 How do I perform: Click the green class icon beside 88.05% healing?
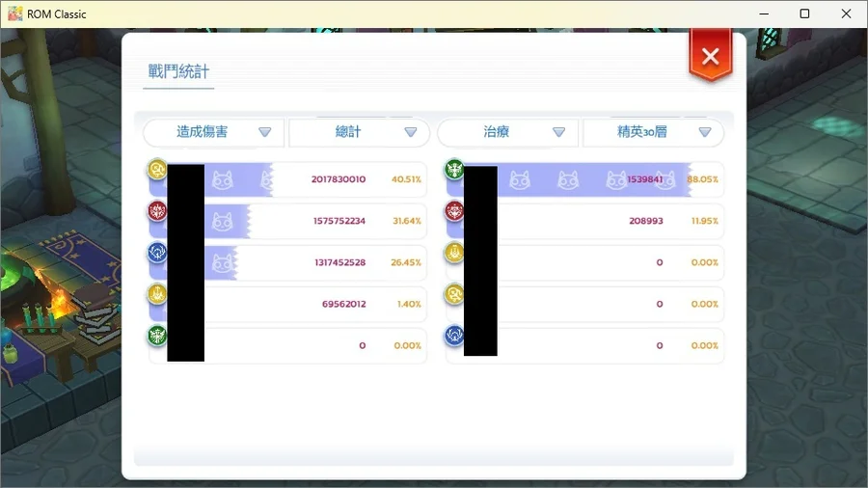(453, 171)
